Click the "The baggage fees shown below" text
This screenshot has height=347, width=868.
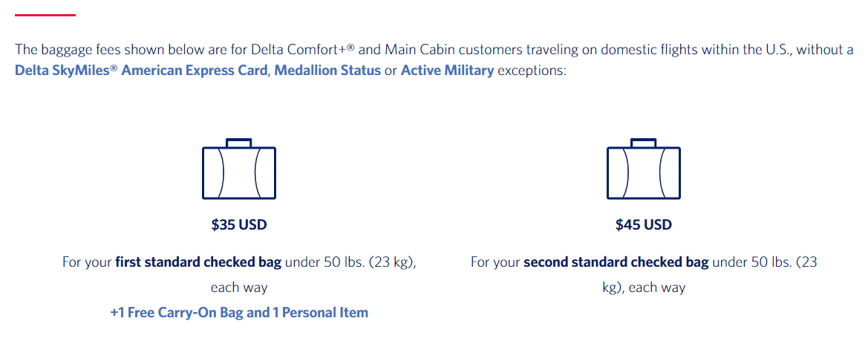tap(95, 50)
